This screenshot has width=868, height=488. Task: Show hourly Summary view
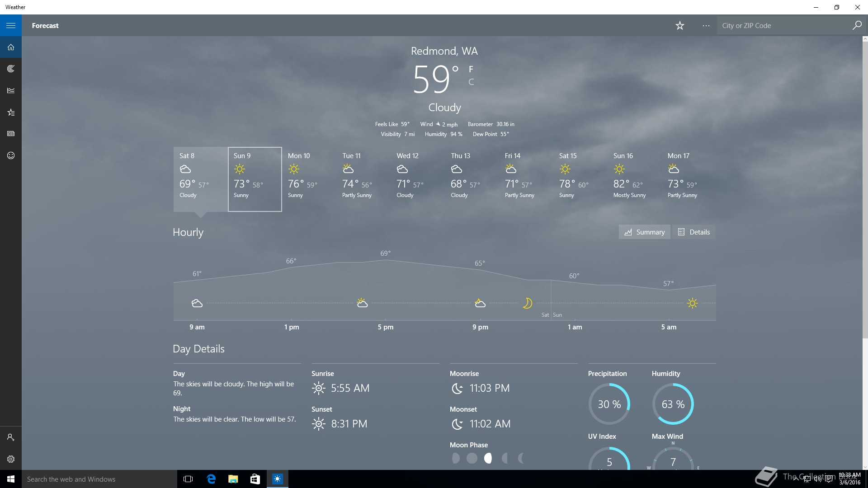pyautogui.click(x=644, y=232)
